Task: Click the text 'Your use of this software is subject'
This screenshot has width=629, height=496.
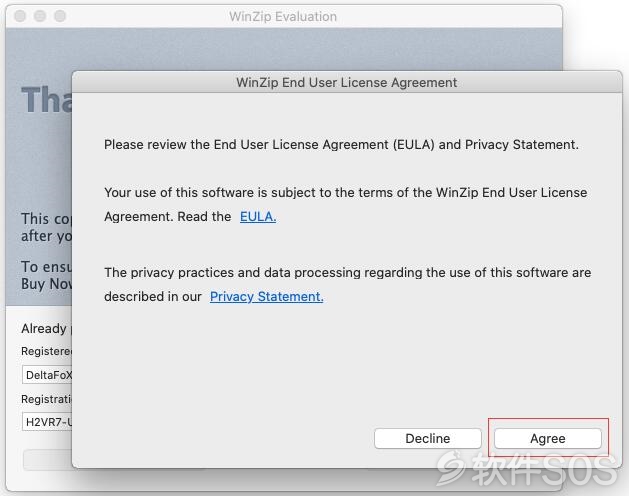Action: 211,193
